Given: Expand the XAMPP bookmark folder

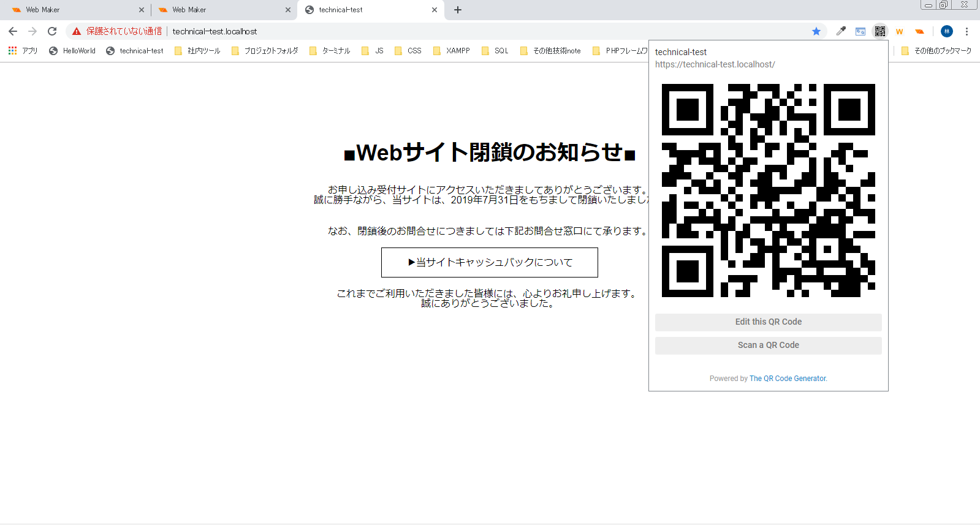Looking at the screenshot, I should (x=452, y=51).
